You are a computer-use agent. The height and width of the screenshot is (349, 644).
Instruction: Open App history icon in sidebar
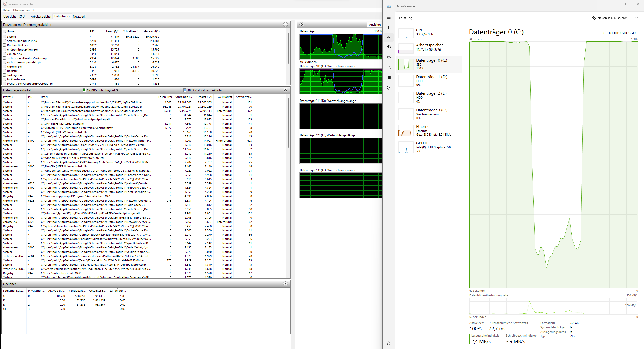tap(389, 47)
